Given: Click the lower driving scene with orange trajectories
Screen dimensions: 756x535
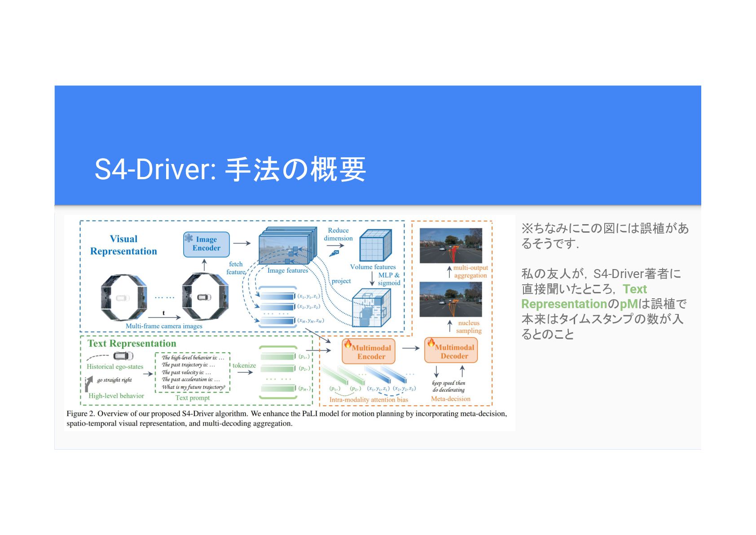Looking at the screenshot, I should click(451, 299).
